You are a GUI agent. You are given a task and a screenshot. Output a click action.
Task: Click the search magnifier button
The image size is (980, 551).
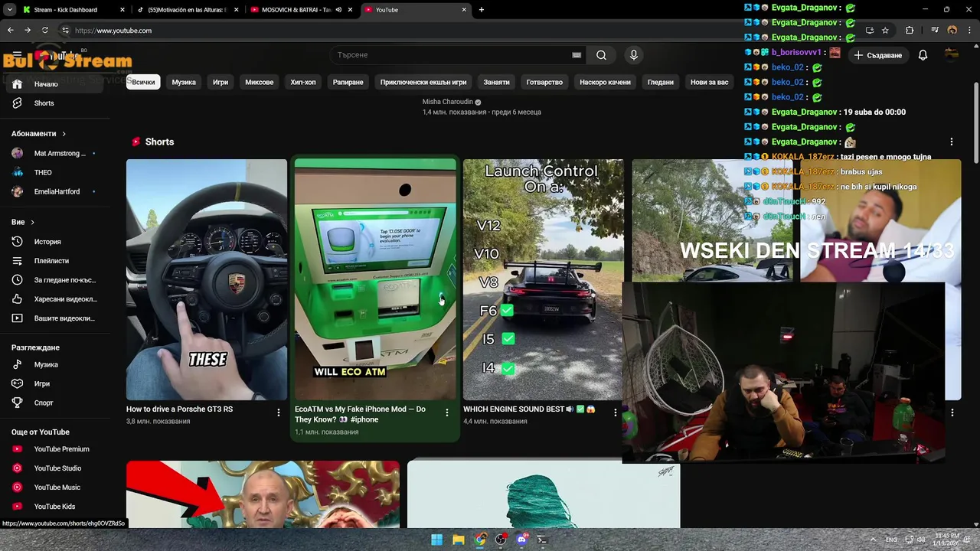tap(601, 55)
